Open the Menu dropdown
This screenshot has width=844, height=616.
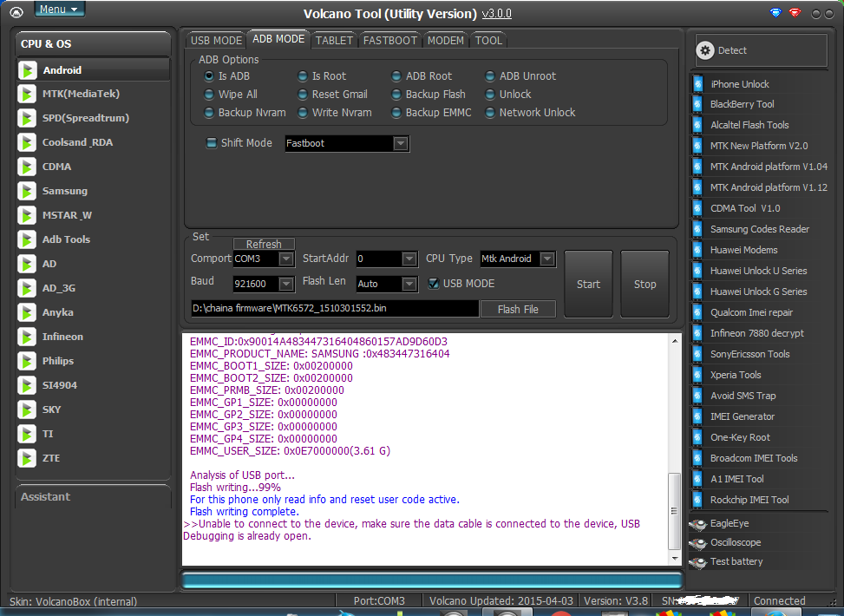[x=59, y=10]
